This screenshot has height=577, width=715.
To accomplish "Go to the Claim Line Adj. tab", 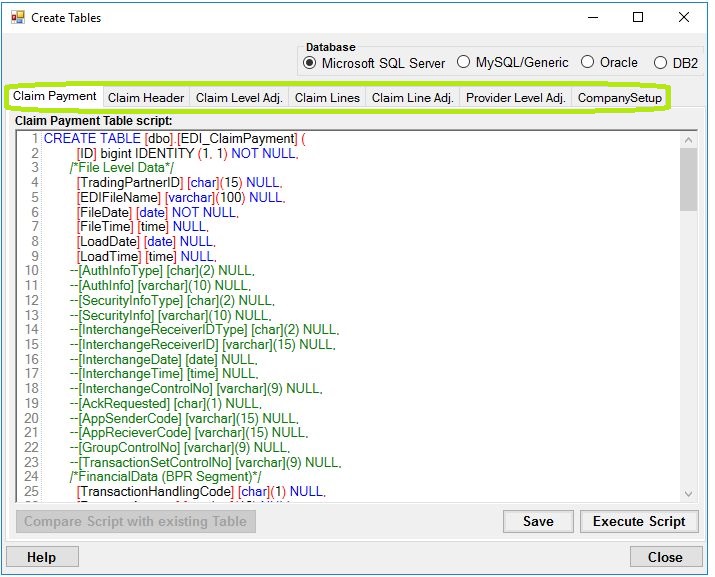I will [412, 98].
